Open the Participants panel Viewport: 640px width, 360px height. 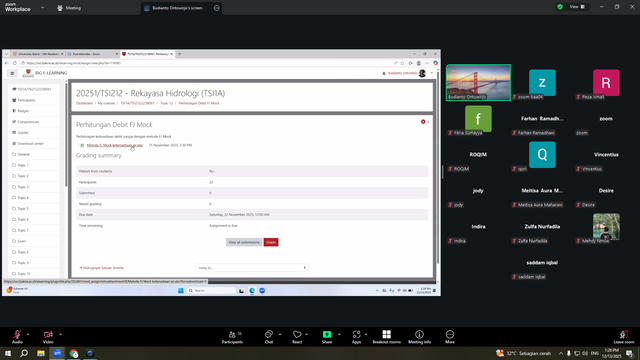click(232, 337)
